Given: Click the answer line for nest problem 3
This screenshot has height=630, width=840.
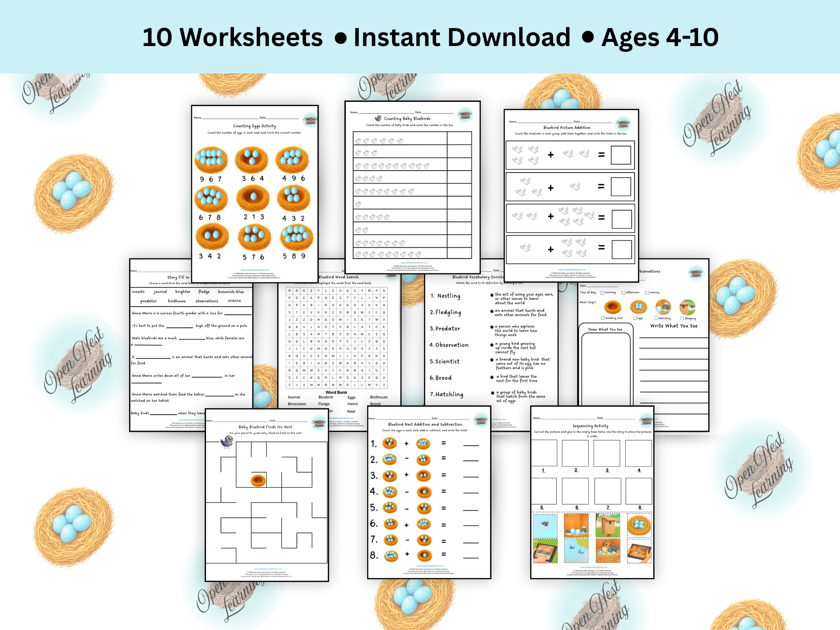Looking at the screenshot, I should [x=471, y=477].
